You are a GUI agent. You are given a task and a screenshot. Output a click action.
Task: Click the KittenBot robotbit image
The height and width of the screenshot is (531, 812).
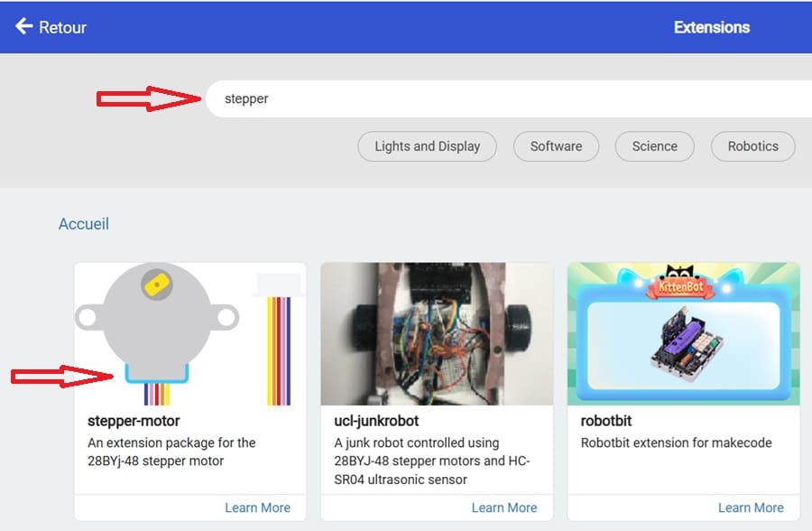[x=683, y=334]
